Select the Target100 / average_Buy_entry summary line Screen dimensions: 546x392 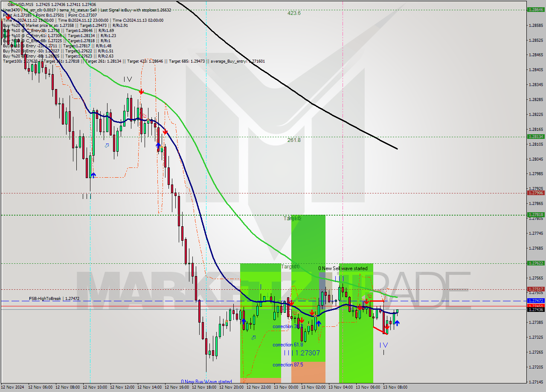click(134, 61)
